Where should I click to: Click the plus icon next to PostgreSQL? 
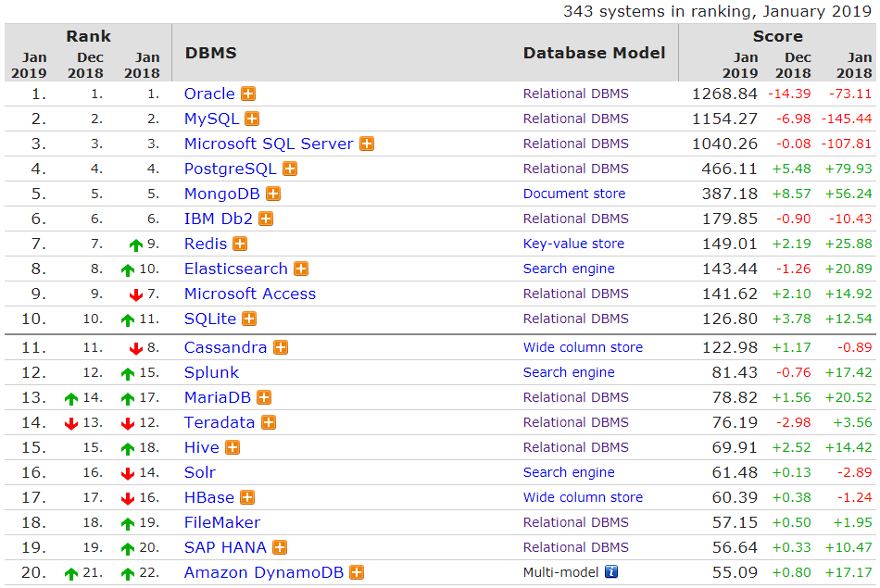[290, 169]
